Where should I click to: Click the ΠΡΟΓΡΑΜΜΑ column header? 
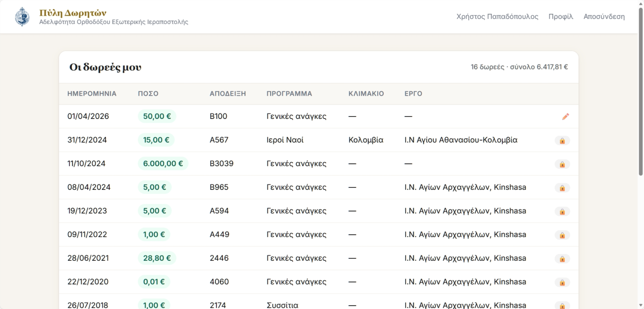tap(289, 93)
